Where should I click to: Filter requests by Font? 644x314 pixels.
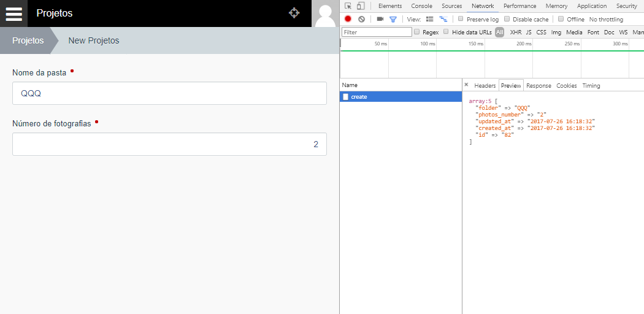pyautogui.click(x=593, y=32)
